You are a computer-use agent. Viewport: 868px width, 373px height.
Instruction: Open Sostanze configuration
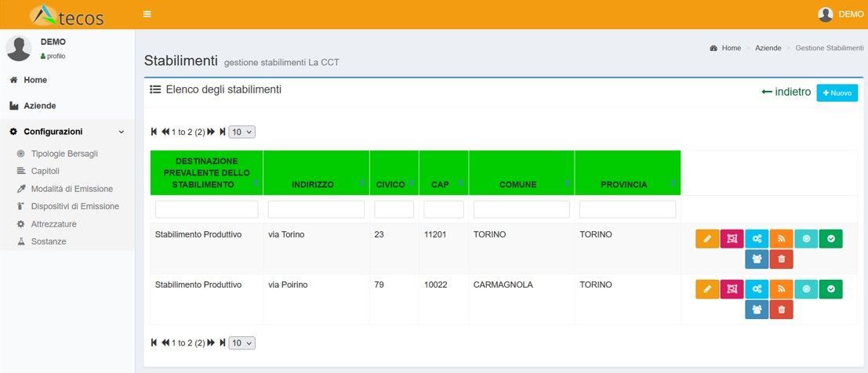point(49,242)
